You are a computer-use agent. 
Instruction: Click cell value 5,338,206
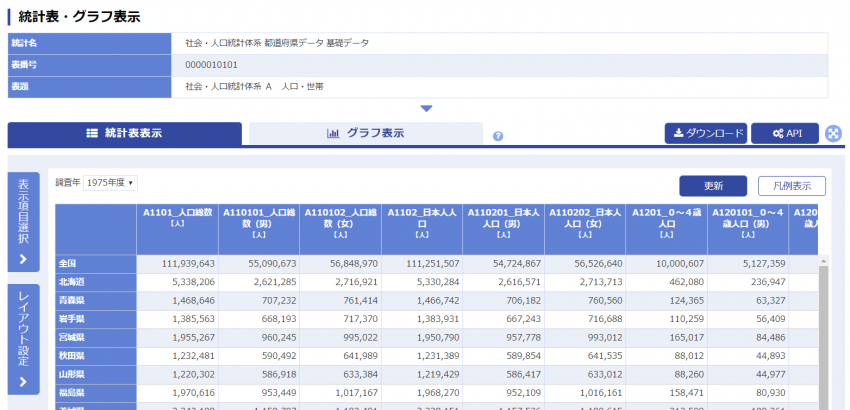pyautogui.click(x=194, y=283)
